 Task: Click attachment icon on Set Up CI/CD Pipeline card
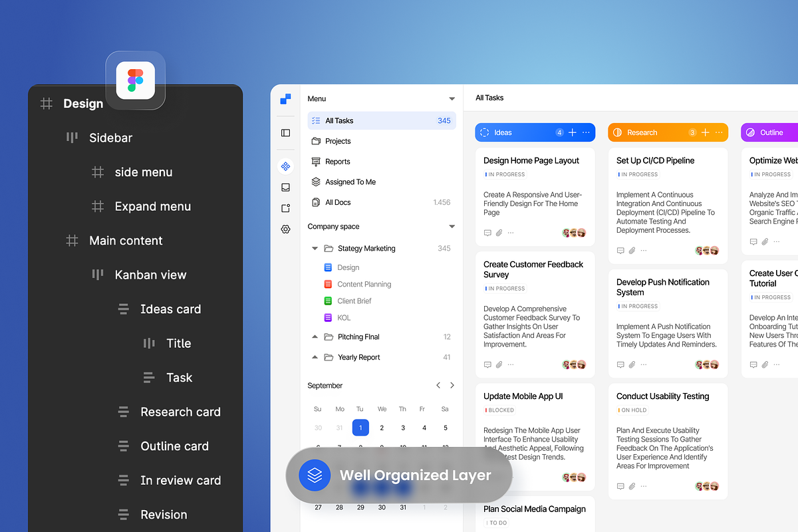click(x=632, y=251)
